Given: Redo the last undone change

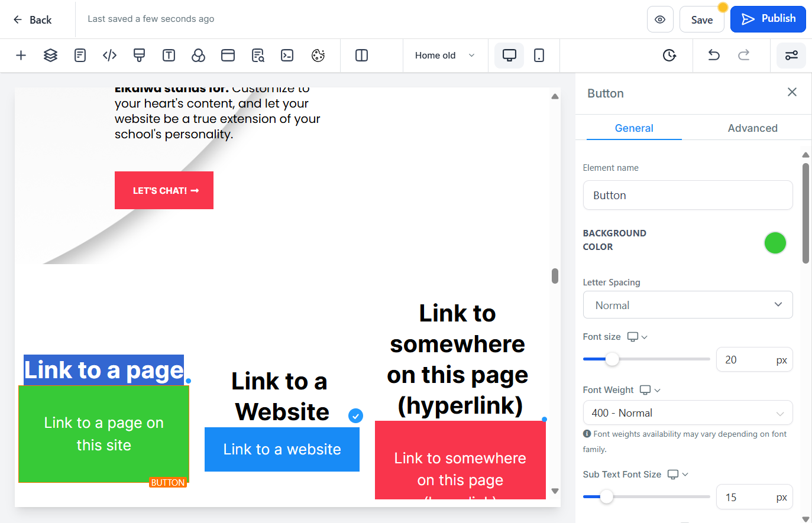Looking at the screenshot, I should tap(743, 56).
